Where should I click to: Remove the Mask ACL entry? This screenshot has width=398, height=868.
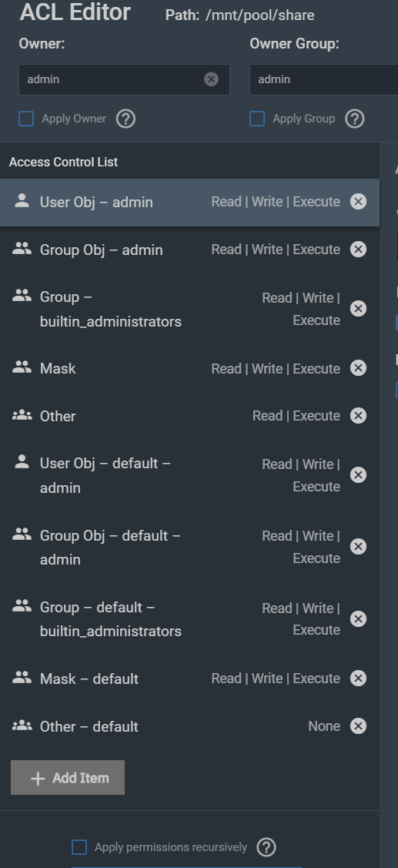pyautogui.click(x=358, y=368)
